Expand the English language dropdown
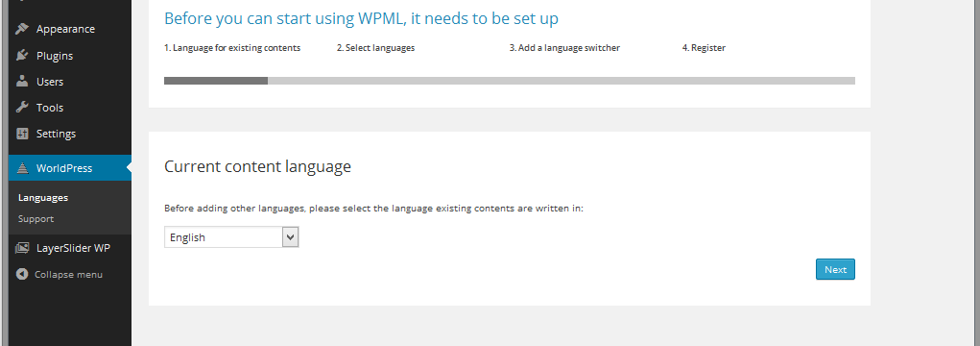Screen dimensions: 980x346 click(x=231, y=237)
